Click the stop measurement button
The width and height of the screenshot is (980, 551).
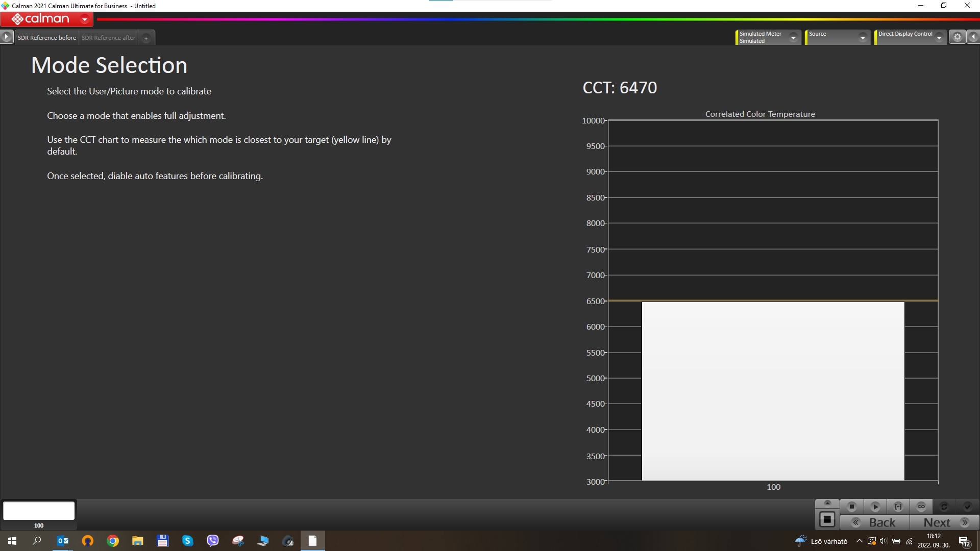coord(851,507)
